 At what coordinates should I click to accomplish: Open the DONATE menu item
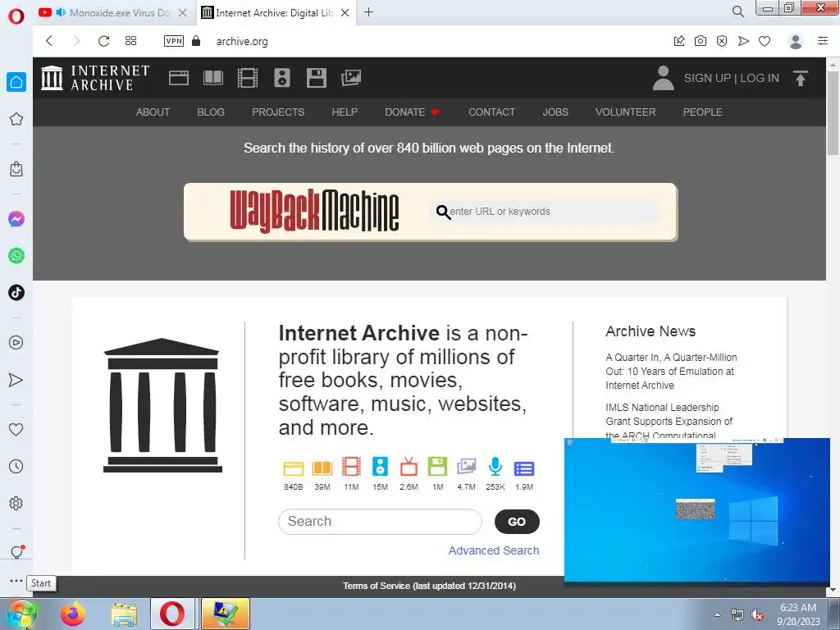412,112
